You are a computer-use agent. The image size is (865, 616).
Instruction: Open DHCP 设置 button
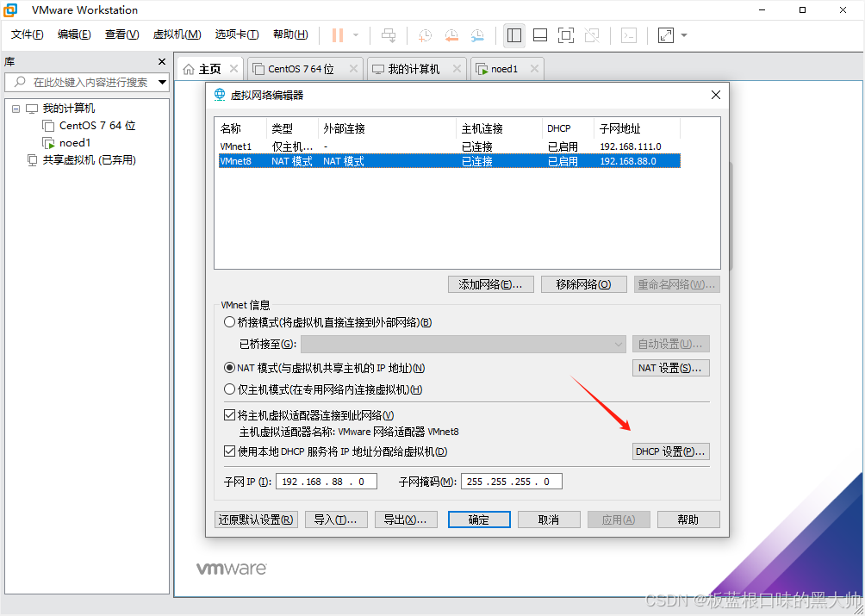click(670, 451)
